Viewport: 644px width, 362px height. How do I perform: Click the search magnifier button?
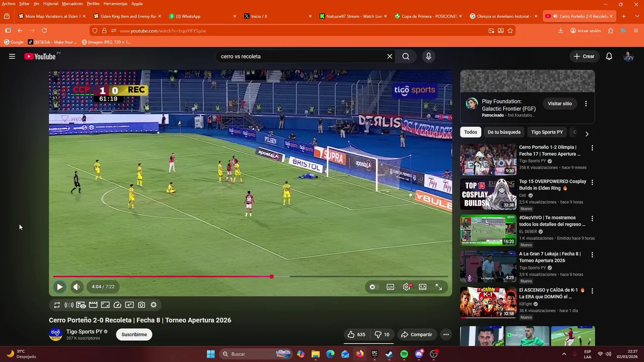point(406,56)
